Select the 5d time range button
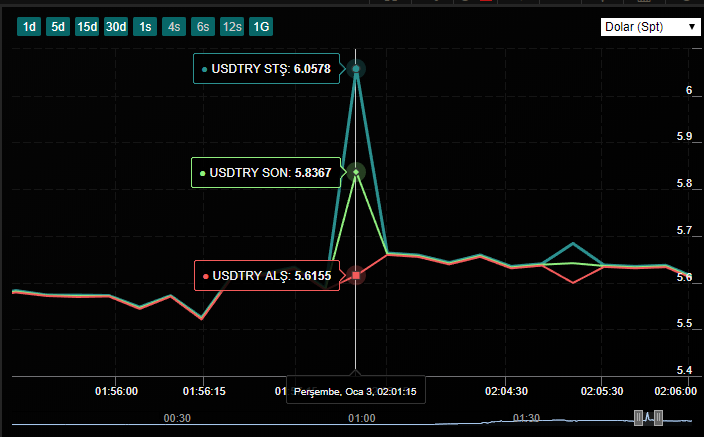The height and width of the screenshot is (437, 704). tap(58, 27)
